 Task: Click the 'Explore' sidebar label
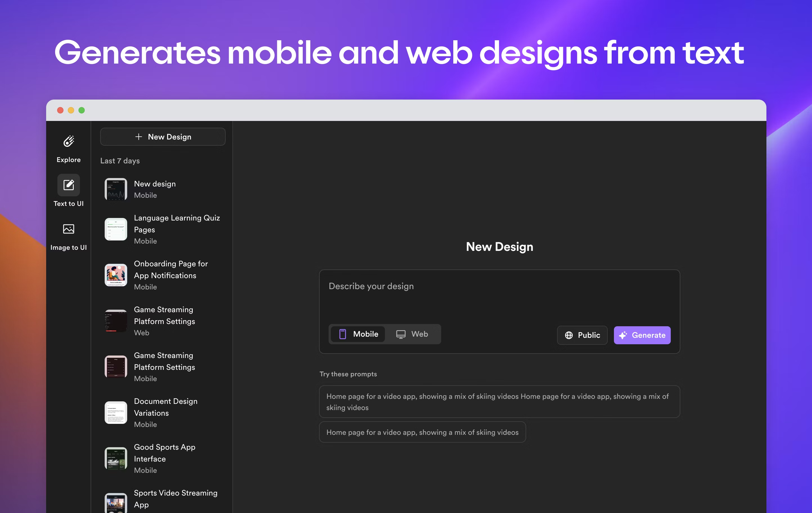coord(68,160)
